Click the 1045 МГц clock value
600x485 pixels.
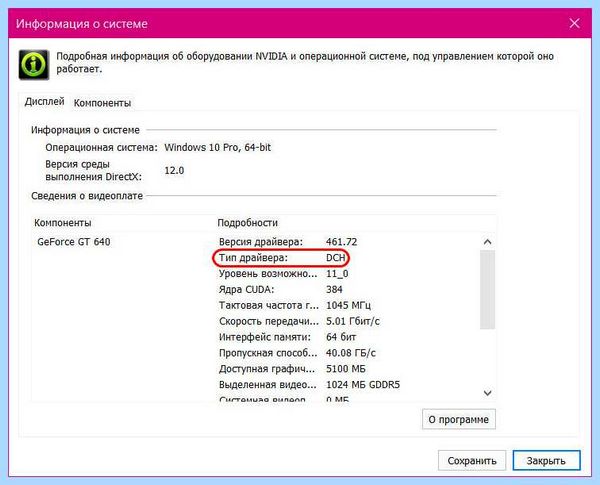click(348, 305)
